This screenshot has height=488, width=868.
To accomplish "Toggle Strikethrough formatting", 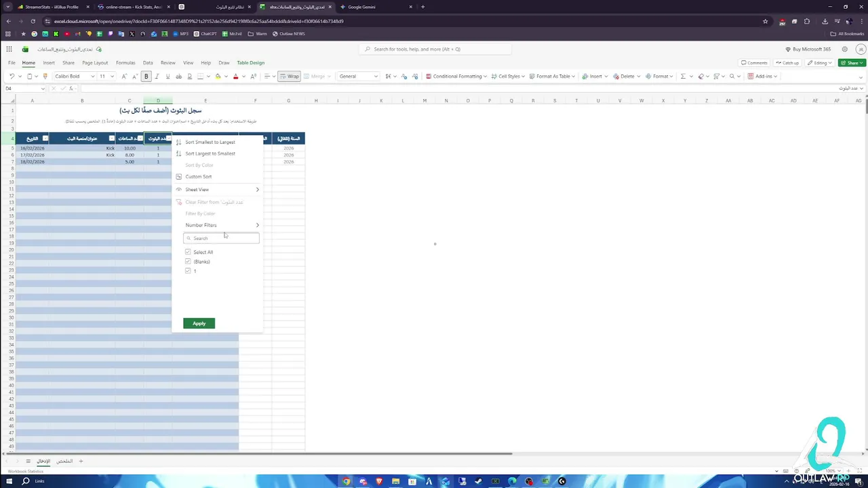I will [178, 76].
